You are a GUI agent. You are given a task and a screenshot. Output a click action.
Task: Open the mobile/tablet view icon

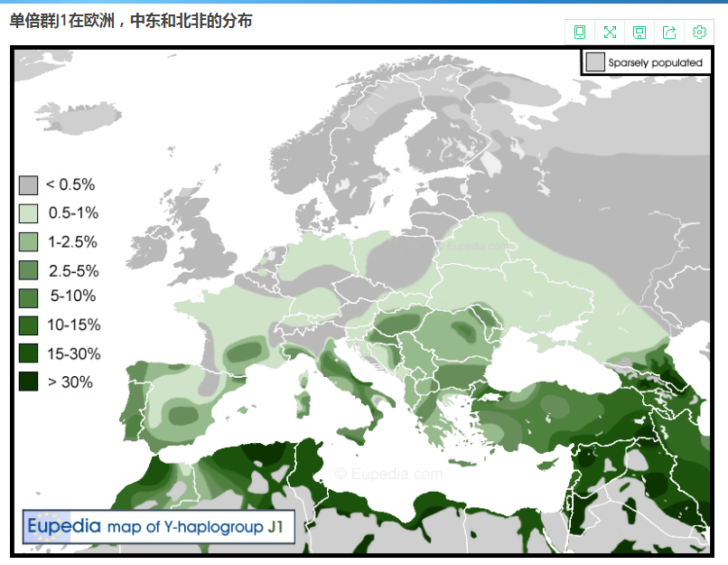tap(580, 32)
